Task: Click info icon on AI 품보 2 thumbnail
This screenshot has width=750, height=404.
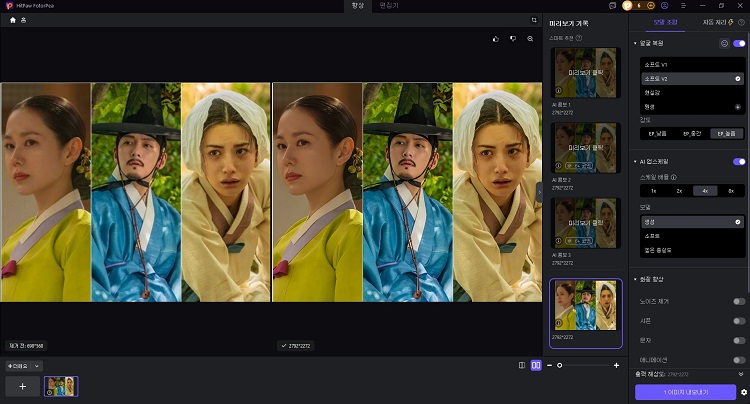Action: click(558, 165)
